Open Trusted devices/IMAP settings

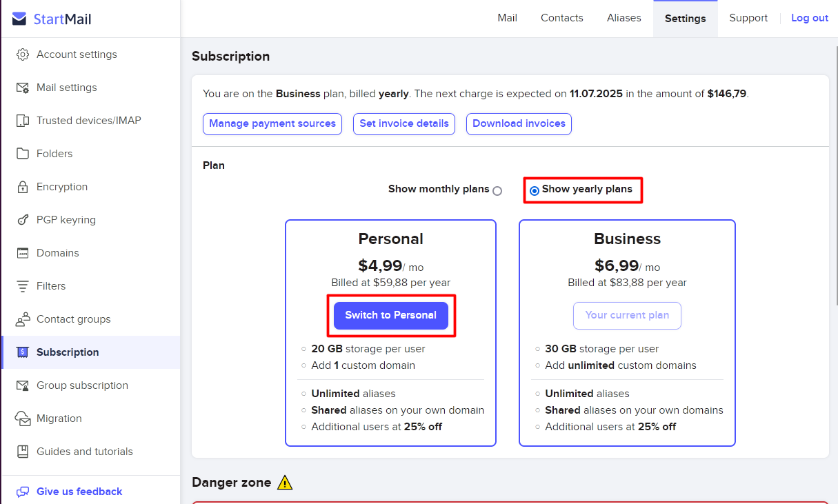90,121
